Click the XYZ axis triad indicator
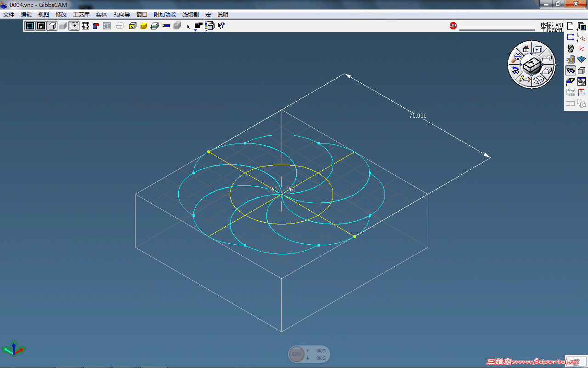The height and width of the screenshot is (368, 588). tap(14, 349)
